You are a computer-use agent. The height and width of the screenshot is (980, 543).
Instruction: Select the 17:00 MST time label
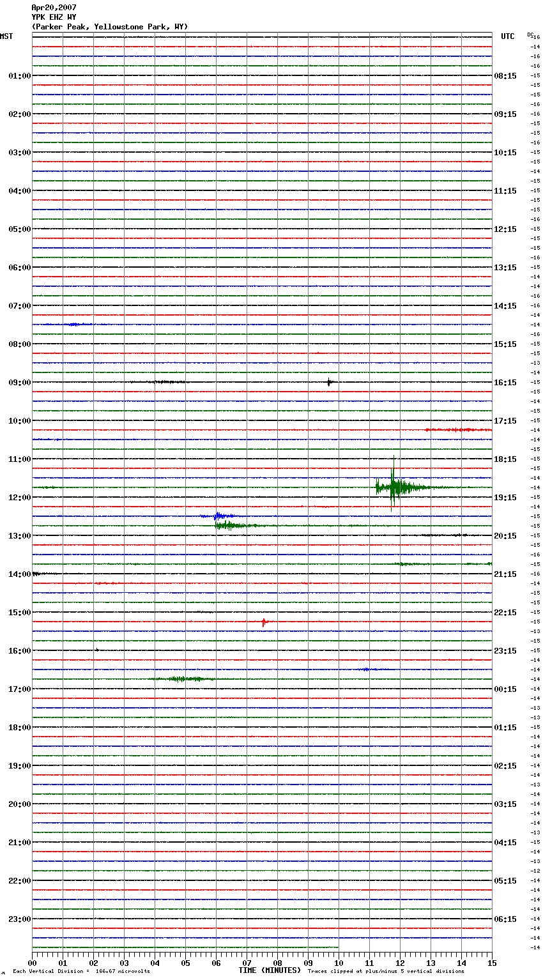19,689
